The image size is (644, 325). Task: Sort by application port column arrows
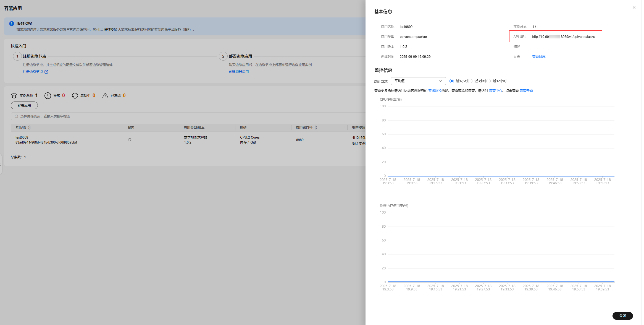click(316, 128)
